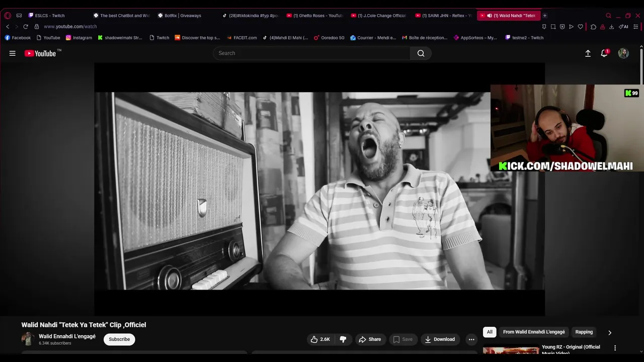Open the Facebook bookmark

tap(18, 38)
